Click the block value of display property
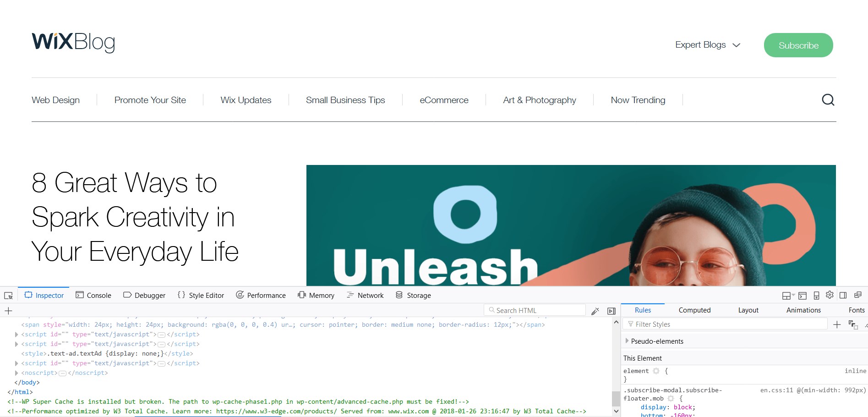Image resolution: width=868 pixels, height=417 pixels. pyautogui.click(x=683, y=407)
